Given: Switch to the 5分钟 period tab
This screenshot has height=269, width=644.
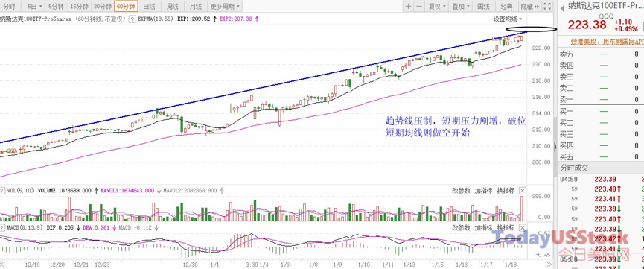Looking at the screenshot, I should 56,6.
